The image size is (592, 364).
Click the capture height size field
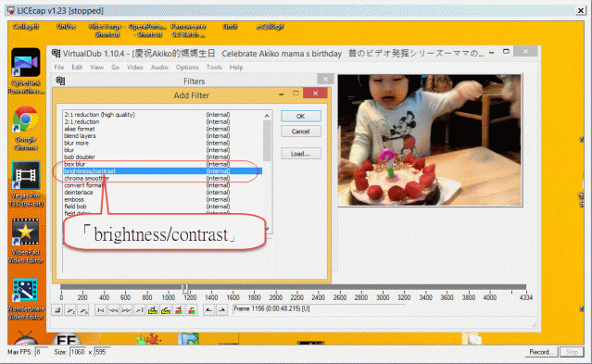click(x=102, y=352)
